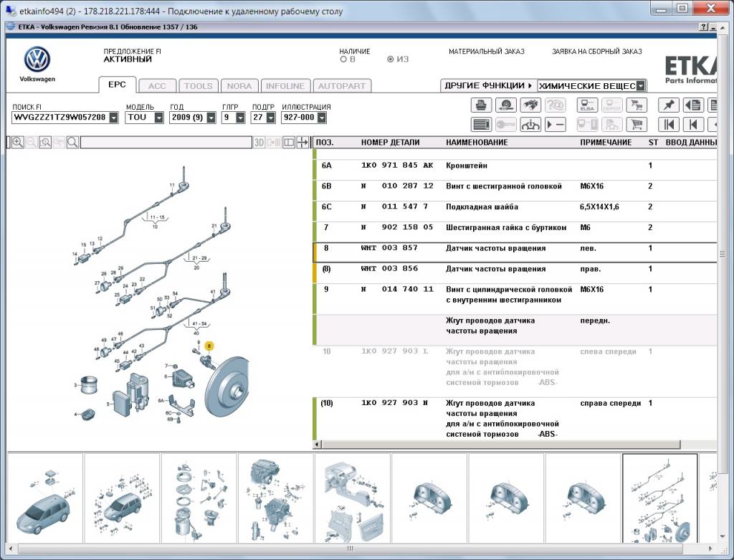Switch to the INFOLINE tab
The width and height of the screenshot is (734, 560).
tap(285, 86)
